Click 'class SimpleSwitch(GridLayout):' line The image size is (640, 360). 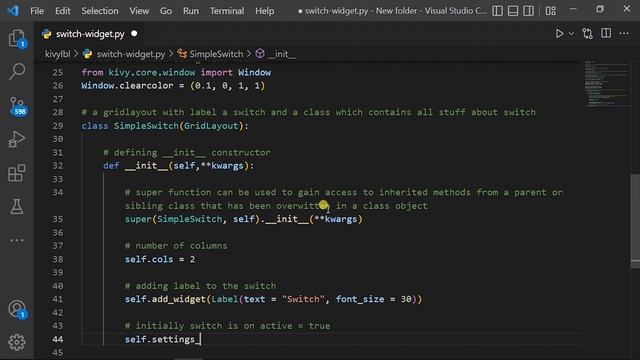tap(164, 126)
